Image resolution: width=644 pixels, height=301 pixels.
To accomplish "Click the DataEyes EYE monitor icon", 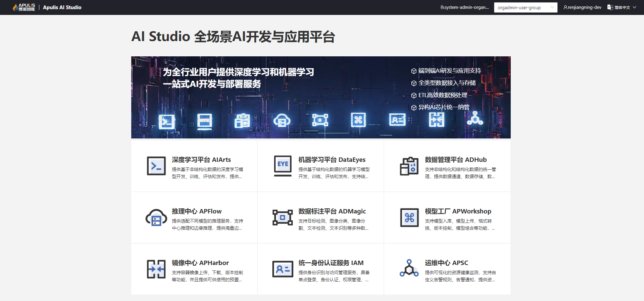I will 283,166.
